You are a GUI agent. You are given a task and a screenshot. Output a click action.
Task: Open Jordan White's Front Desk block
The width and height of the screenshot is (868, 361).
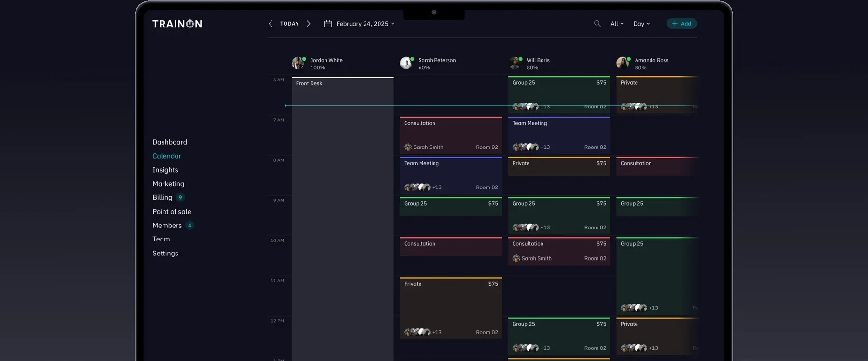point(343,218)
